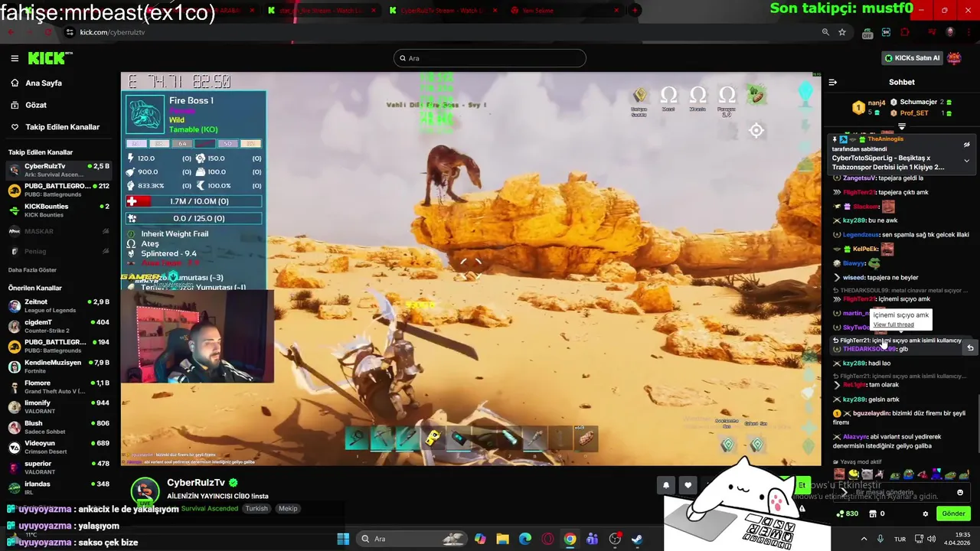Open the hamburger menu beside the Kick logo
This screenshot has width=980, height=551.
coord(15,58)
